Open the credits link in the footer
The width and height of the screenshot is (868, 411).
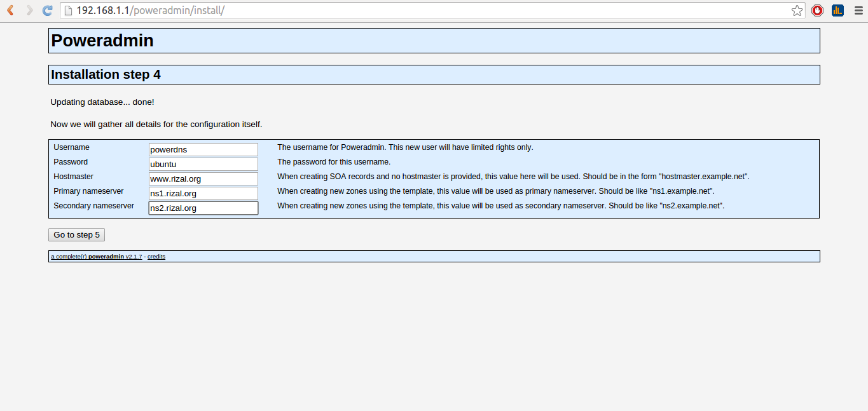[x=156, y=257]
